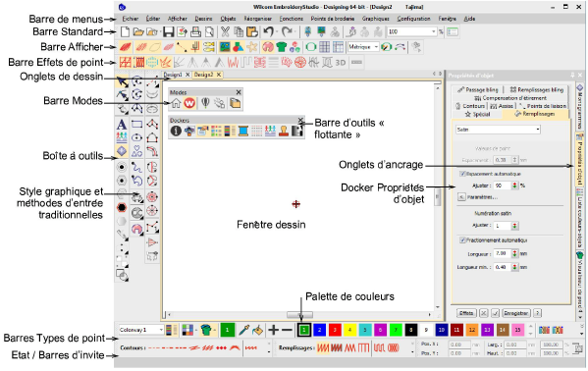Select orange color swatch number 12
The width and height of the screenshot is (588, 371).
pyautogui.click(x=472, y=330)
